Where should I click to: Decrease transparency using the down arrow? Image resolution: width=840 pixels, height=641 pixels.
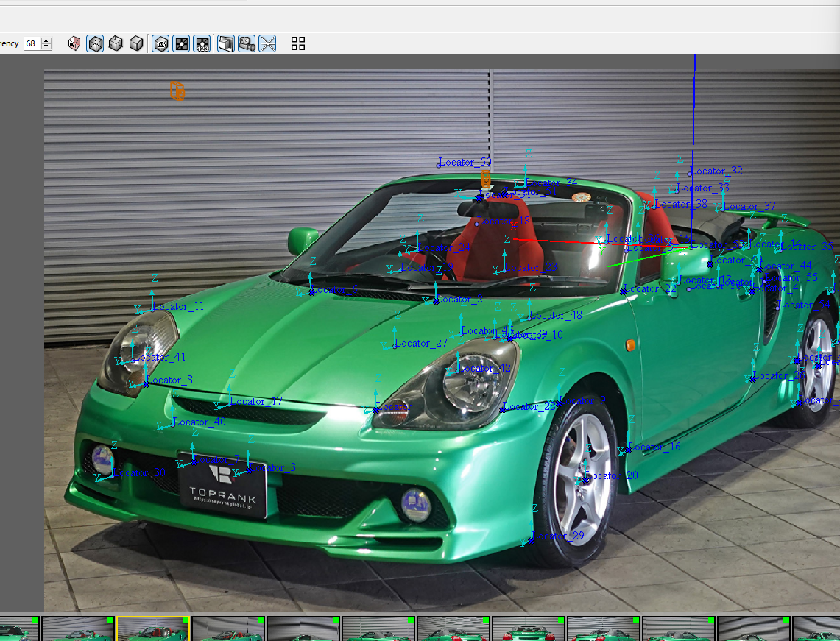click(x=47, y=47)
